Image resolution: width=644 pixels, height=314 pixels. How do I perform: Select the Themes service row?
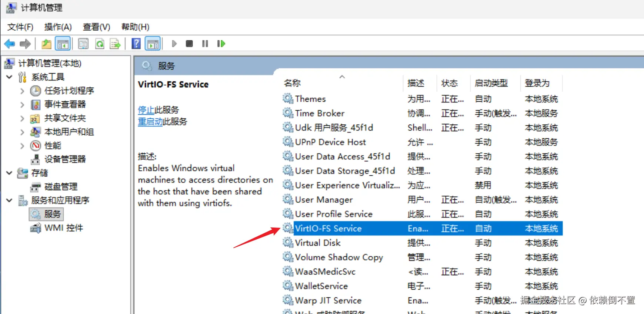tap(422, 99)
